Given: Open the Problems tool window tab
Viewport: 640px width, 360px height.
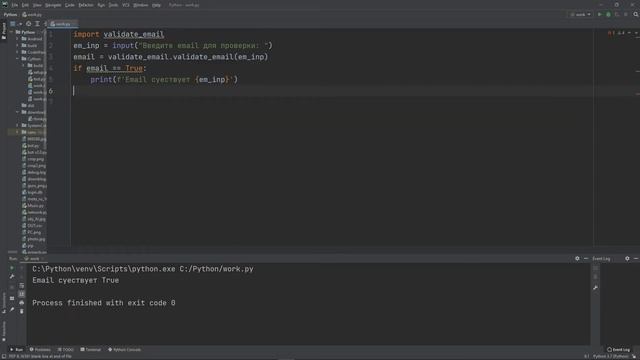Looking at the screenshot, I should [x=40, y=350].
